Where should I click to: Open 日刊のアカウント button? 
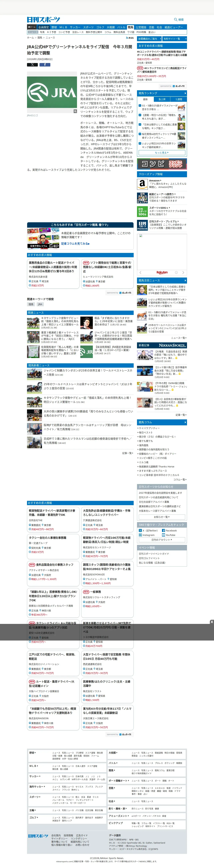162,539
